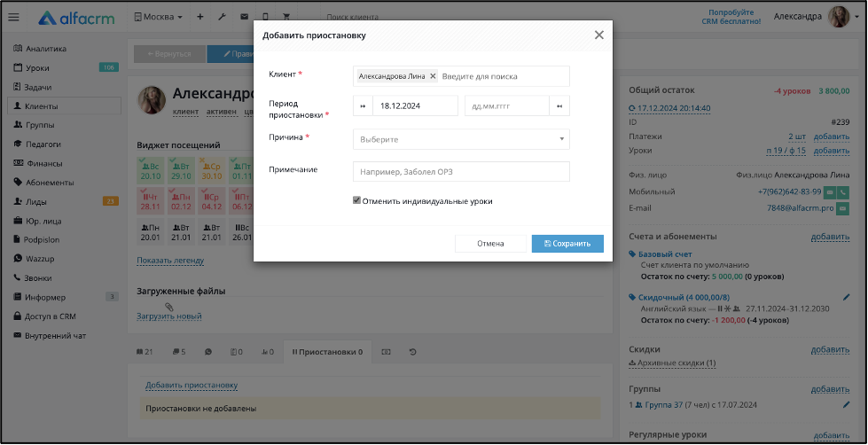Focus the Примечание note field
Image resolution: width=868 pixels, height=445 pixels.
click(461, 172)
